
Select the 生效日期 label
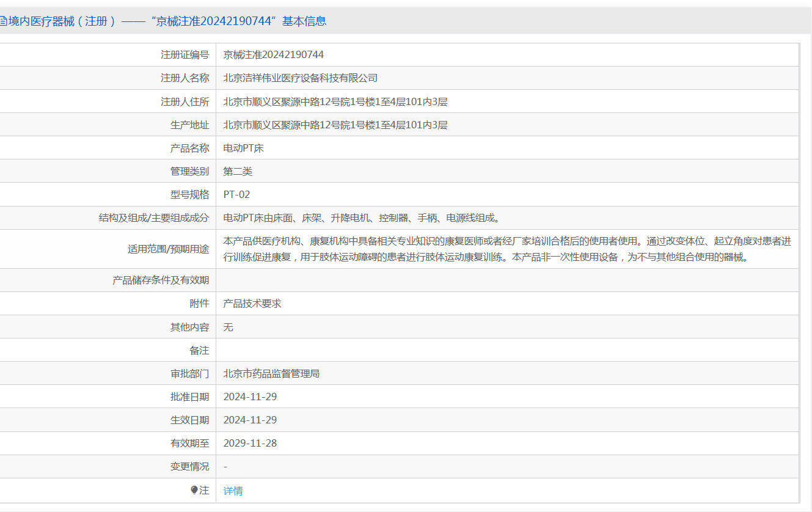click(x=189, y=420)
